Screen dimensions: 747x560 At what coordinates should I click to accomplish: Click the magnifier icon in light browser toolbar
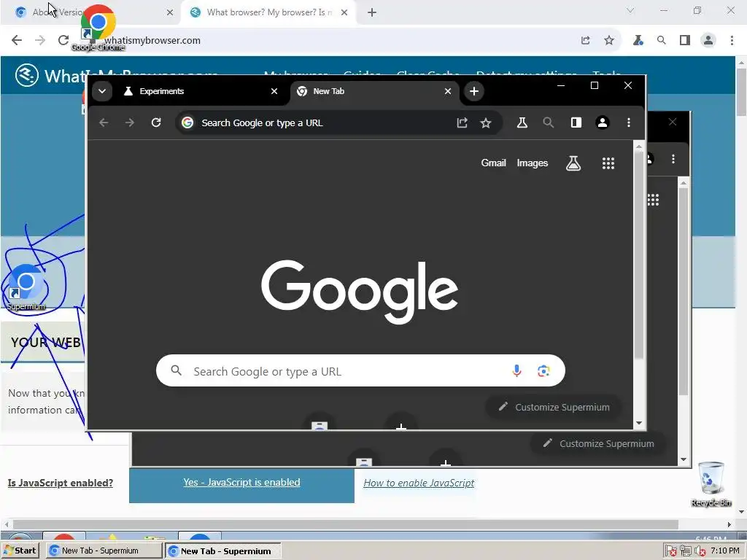[x=661, y=41]
